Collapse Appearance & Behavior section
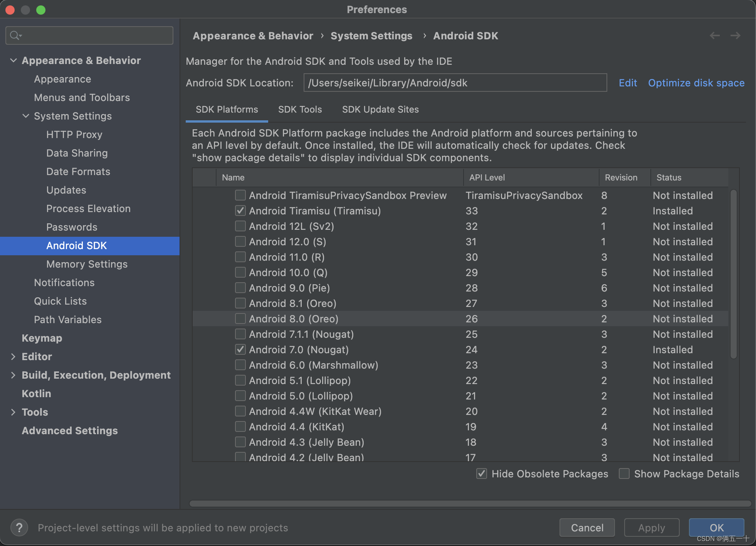This screenshot has height=546, width=756. (13, 61)
